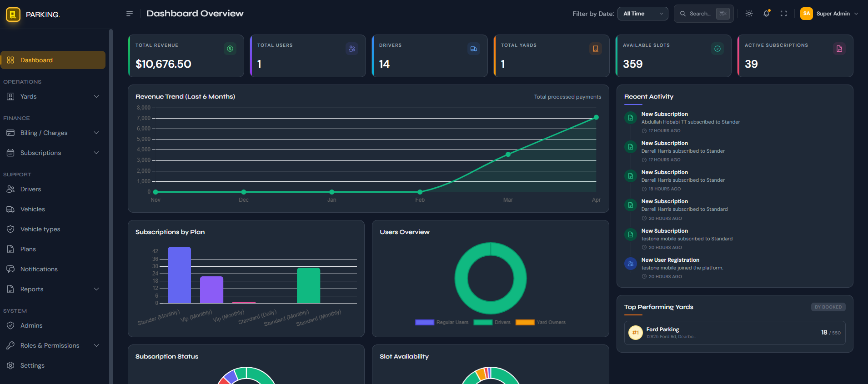Viewport: 868px width, 384px height.
Task: Click the Subscriptions calendar icon in sidebar
Action: (x=10, y=153)
